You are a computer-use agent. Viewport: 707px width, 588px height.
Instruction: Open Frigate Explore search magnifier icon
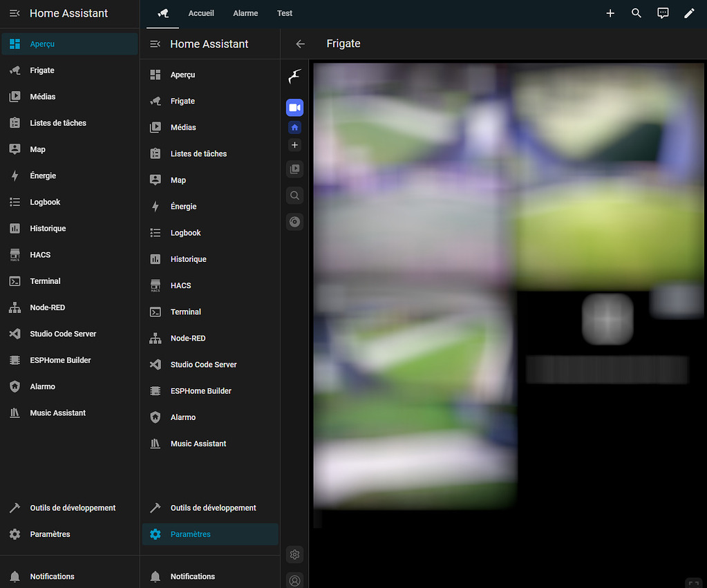point(295,196)
